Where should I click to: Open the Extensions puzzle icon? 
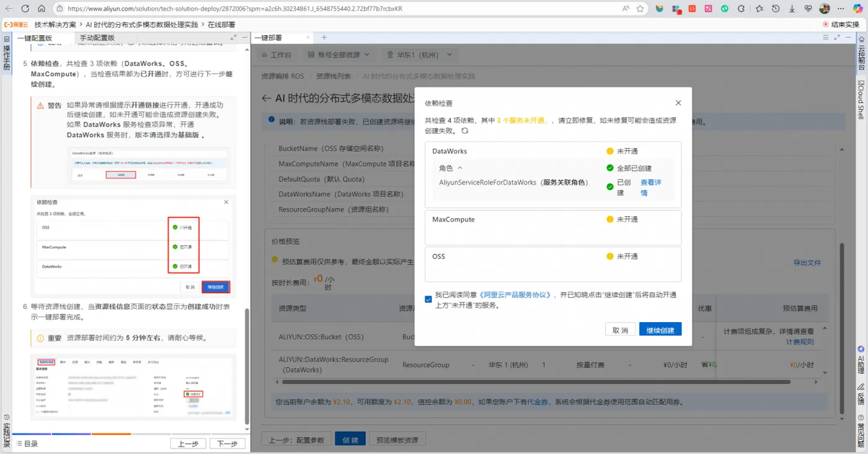(x=741, y=9)
